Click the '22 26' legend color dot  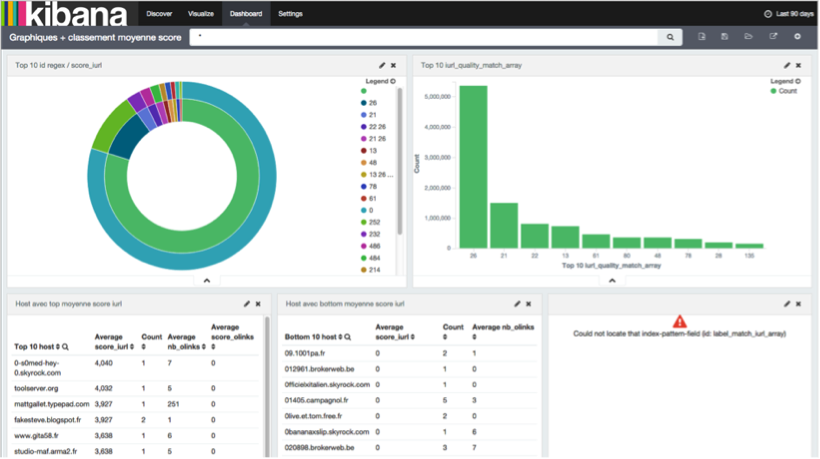[x=363, y=127]
